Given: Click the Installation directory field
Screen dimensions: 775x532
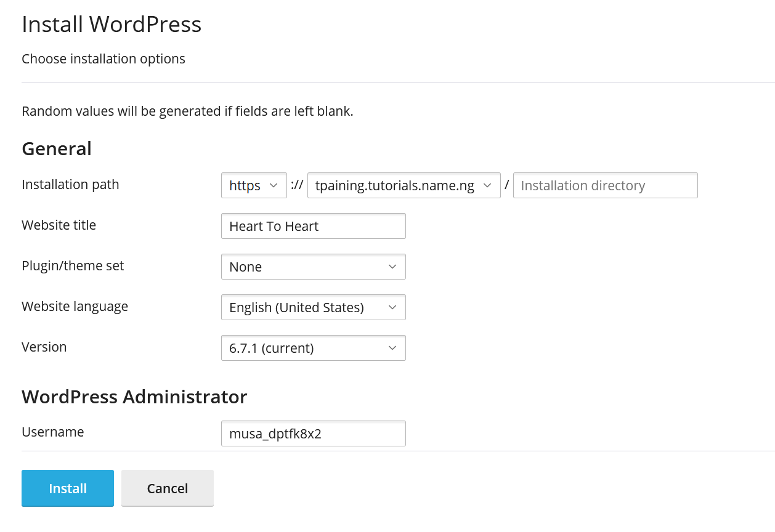Looking at the screenshot, I should click(606, 185).
